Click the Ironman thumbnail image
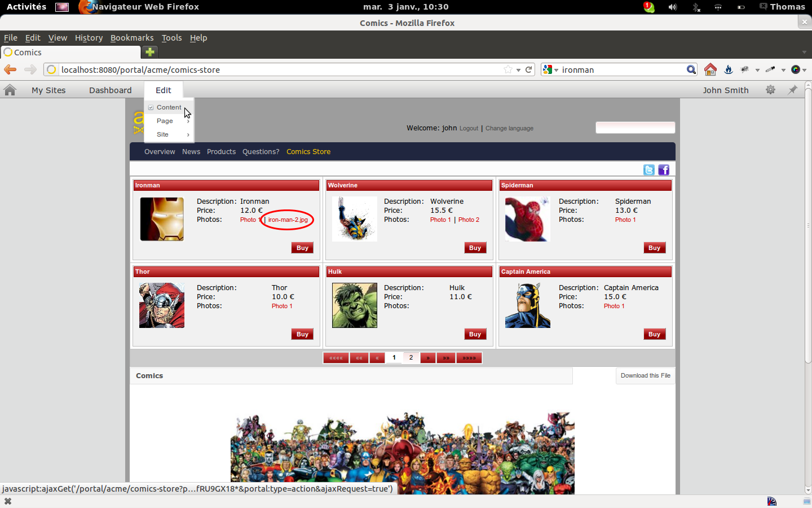Screen dimensions: 812x508 pos(162,219)
